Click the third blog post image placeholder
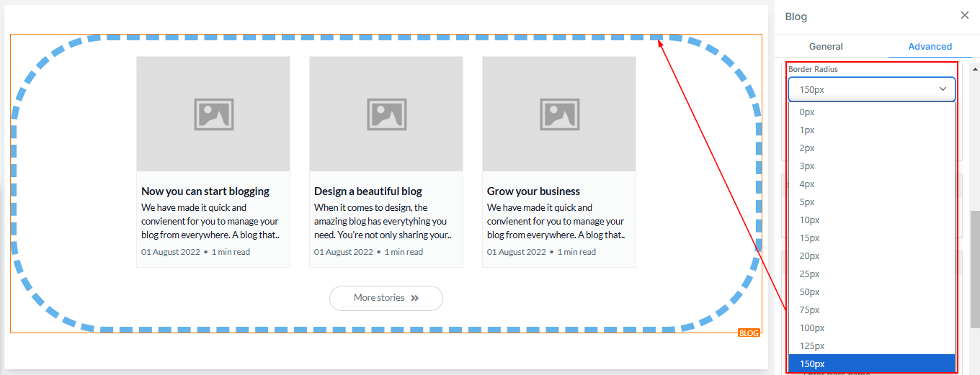The width and height of the screenshot is (980, 375). [559, 114]
